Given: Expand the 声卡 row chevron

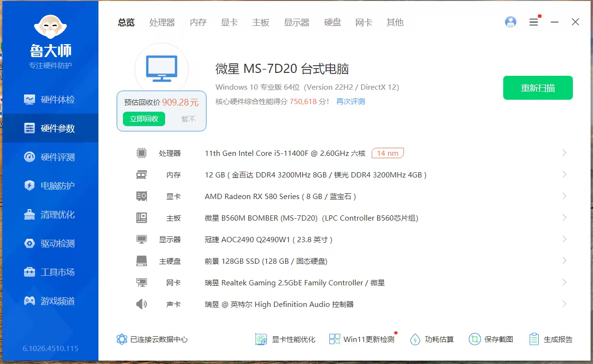Looking at the screenshot, I should click(564, 304).
